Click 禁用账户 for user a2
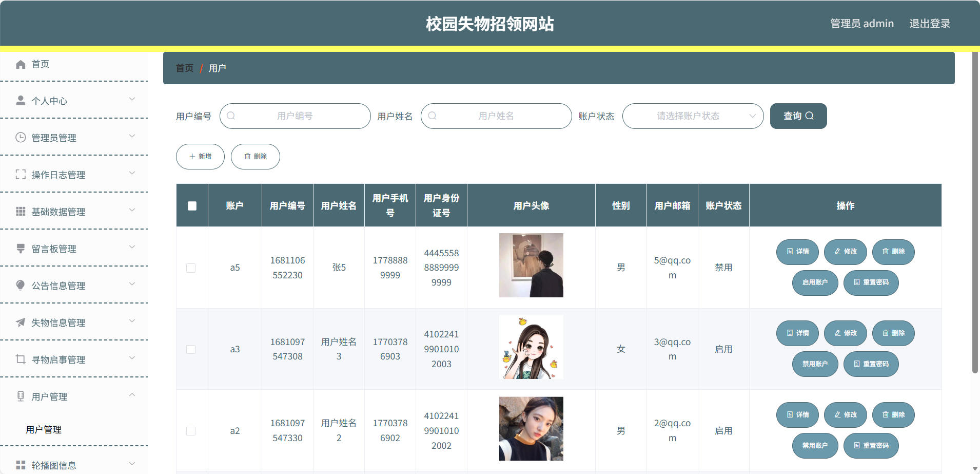This screenshot has height=474, width=980. 815,446
